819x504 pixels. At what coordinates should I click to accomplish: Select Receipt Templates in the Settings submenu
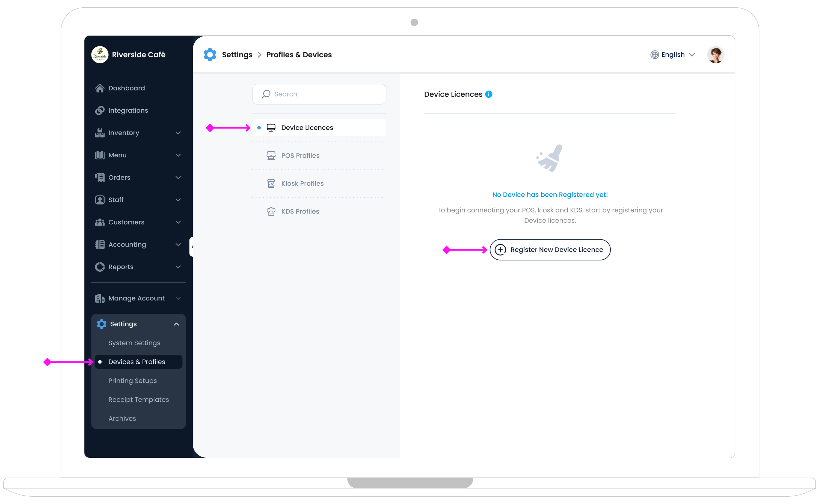coord(138,399)
